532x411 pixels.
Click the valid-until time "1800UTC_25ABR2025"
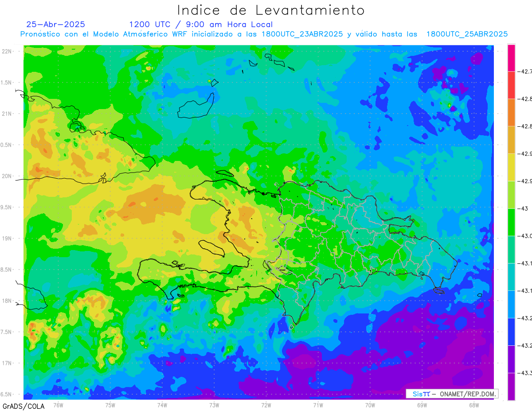(467, 34)
